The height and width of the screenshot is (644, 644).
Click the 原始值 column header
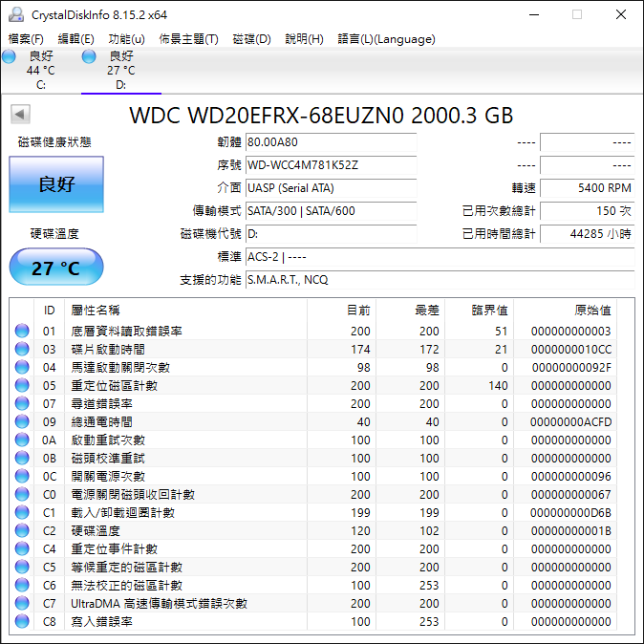pos(591,310)
